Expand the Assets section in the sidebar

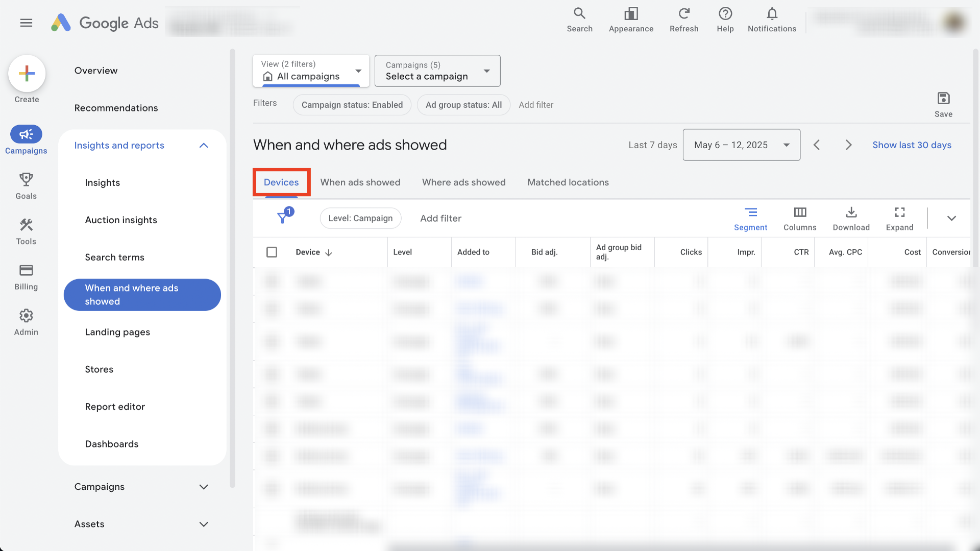coord(204,524)
